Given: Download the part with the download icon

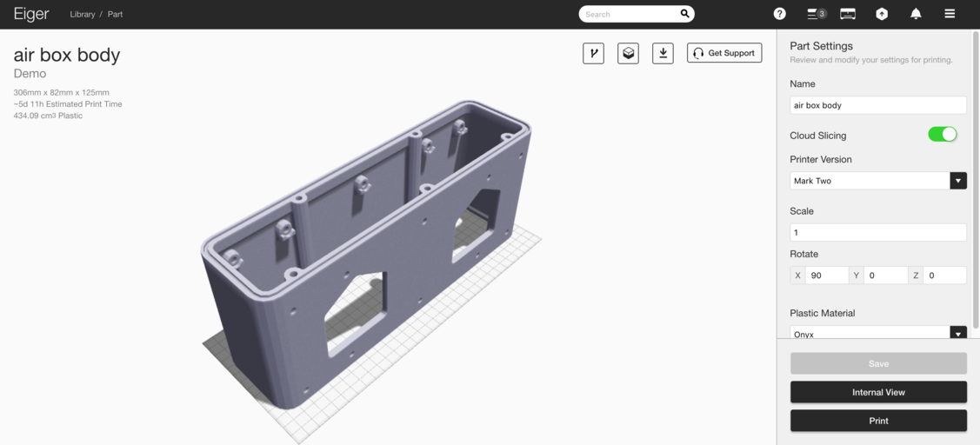Looking at the screenshot, I should (663, 53).
